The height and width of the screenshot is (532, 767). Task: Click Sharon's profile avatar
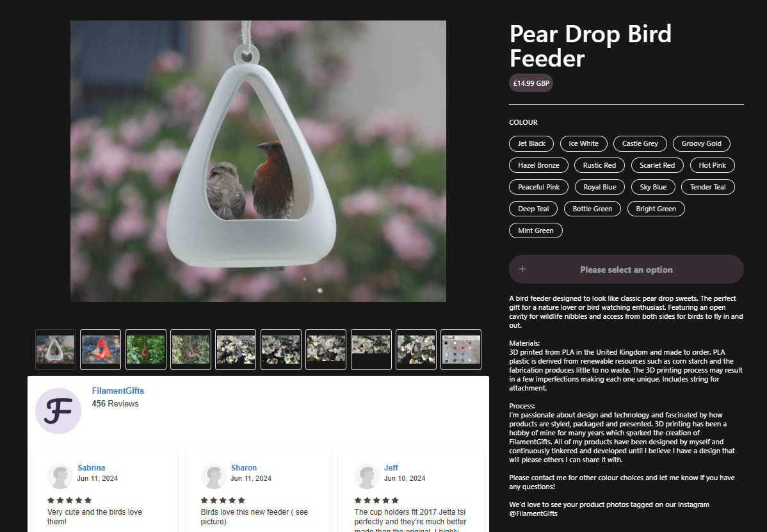tap(214, 476)
